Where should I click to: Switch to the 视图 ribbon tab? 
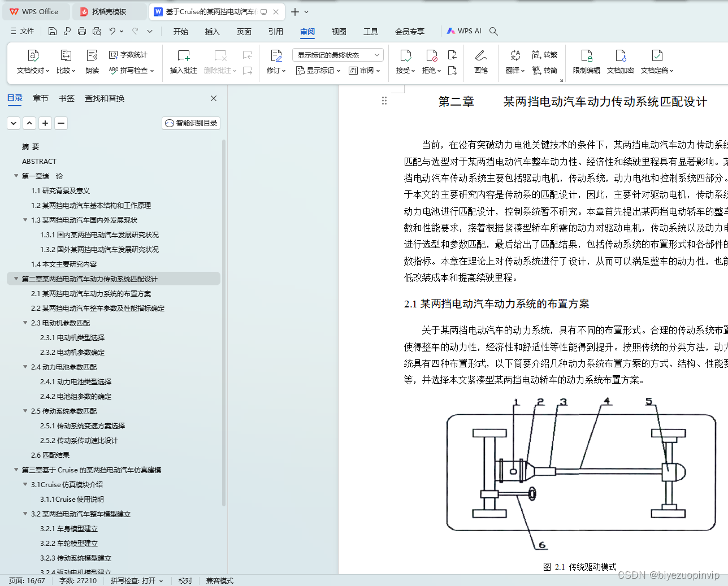pyautogui.click(x=339, y=32)
